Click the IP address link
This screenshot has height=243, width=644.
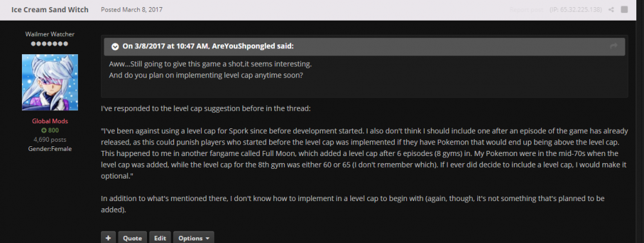tap(575, 10)
